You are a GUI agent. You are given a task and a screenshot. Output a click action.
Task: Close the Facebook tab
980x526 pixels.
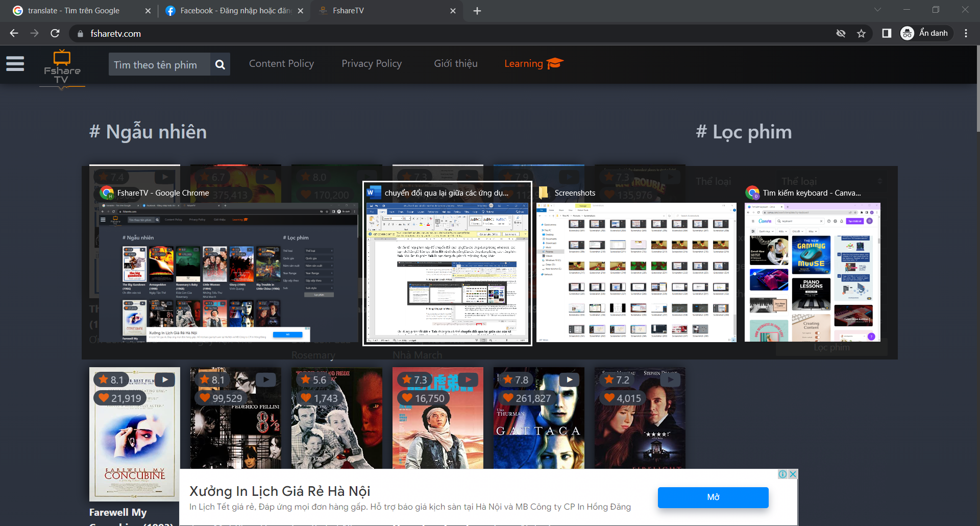click(300, 11)
